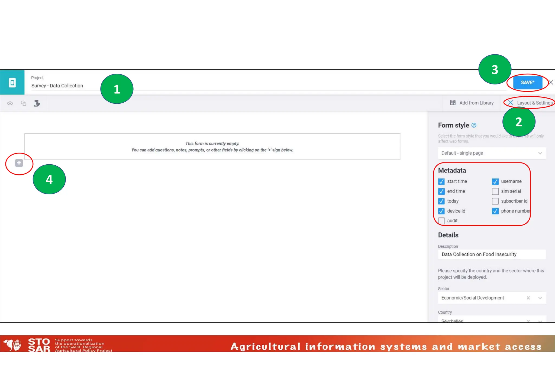Open the Form style dropdown

[x=492, y=153]
